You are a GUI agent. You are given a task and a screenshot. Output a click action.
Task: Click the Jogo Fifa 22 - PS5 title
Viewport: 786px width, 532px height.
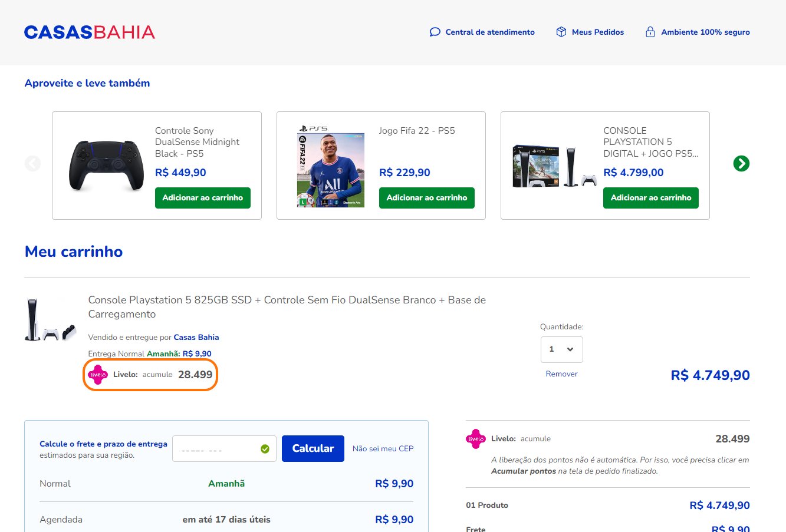pos(417,131)
